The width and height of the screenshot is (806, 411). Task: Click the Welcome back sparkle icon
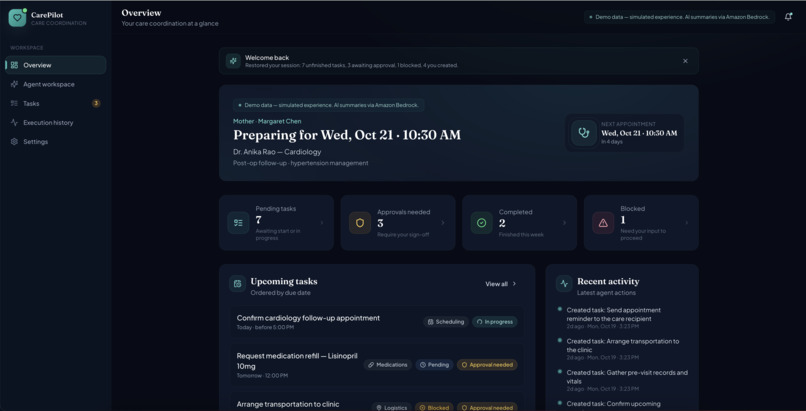[233, 61]
